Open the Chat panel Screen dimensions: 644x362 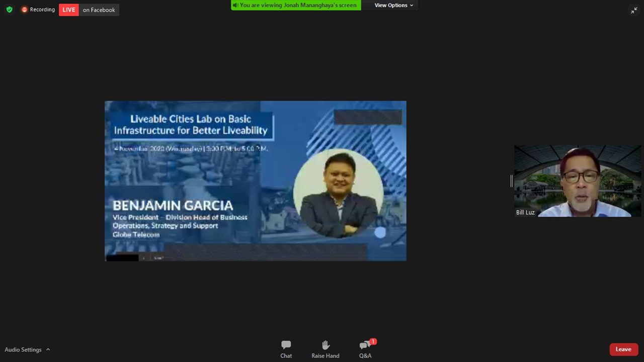tap(286, 349)
